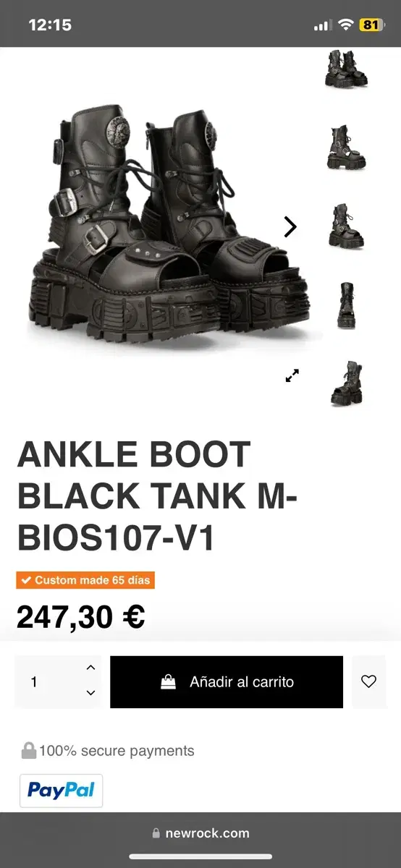This screenshot has height=868, width=401.
Task: Tap the lock icon next to newrock.com
Action: tap(156, 833)
